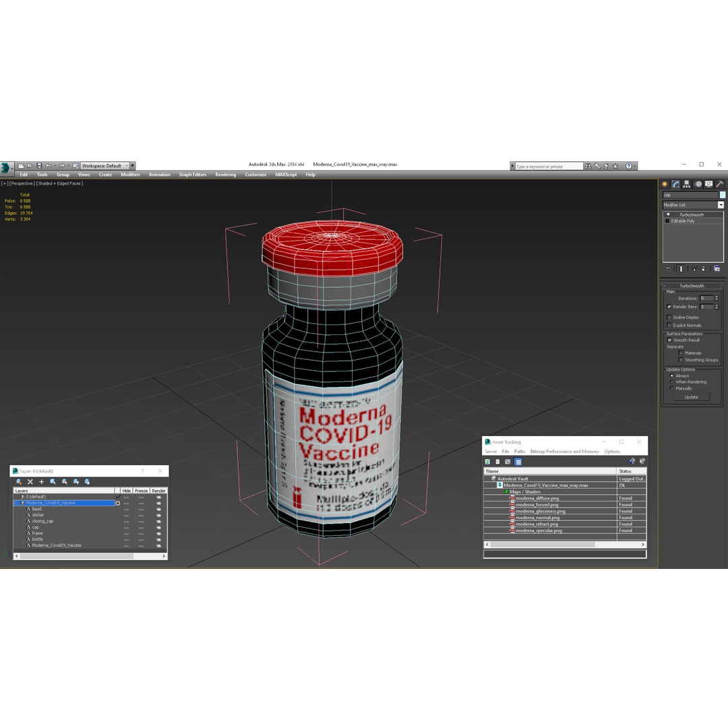The height and width of the screenshot is (728, 728).
Task: Click the Add Selection plus icon in Layer dialog
Action: tap(41, 482)
